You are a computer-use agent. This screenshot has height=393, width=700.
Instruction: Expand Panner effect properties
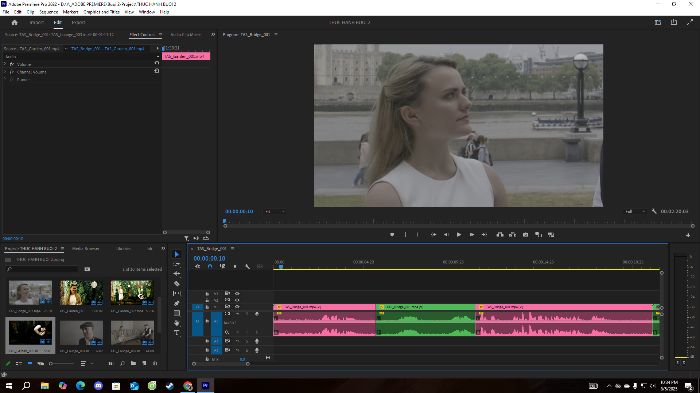click(x=5, y=79)
